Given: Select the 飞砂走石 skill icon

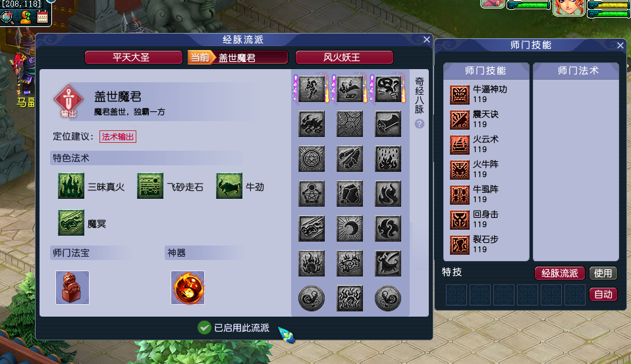Looking at the screenshot, I should [x=150, y=186].
